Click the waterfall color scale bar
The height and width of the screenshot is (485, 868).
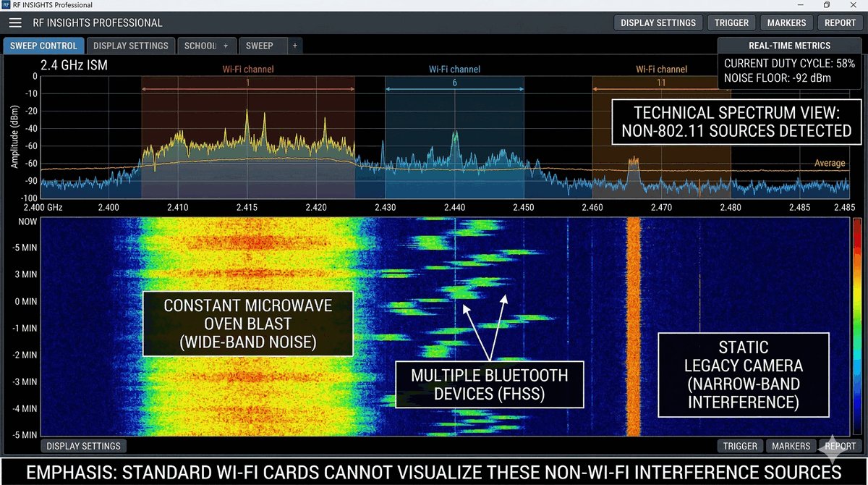click(857, 326)
